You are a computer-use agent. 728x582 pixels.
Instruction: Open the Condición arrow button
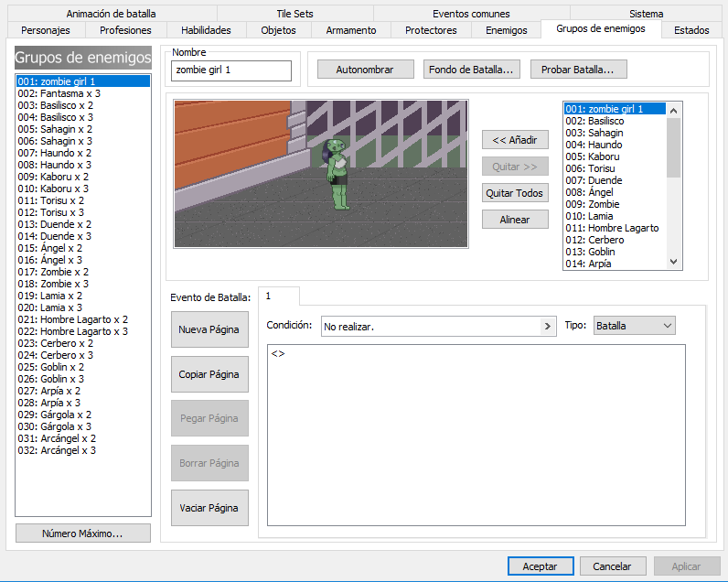click(548, 326)
